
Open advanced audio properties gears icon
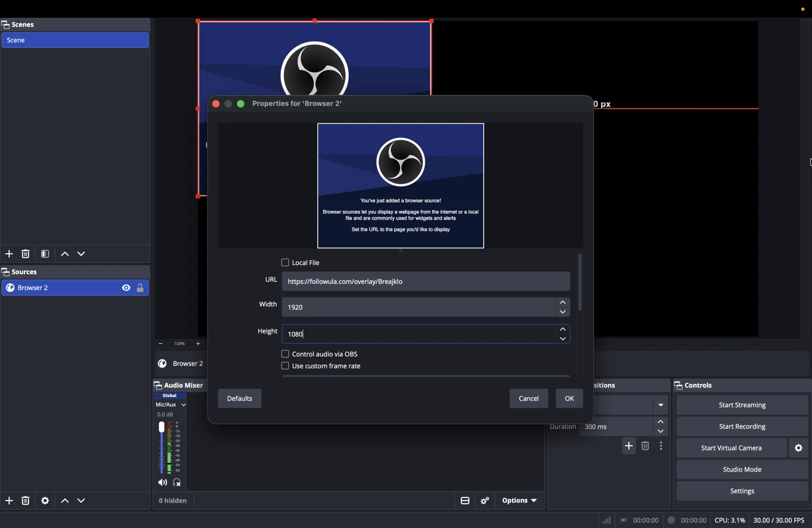pyautogui.click(x=485, y=501)
